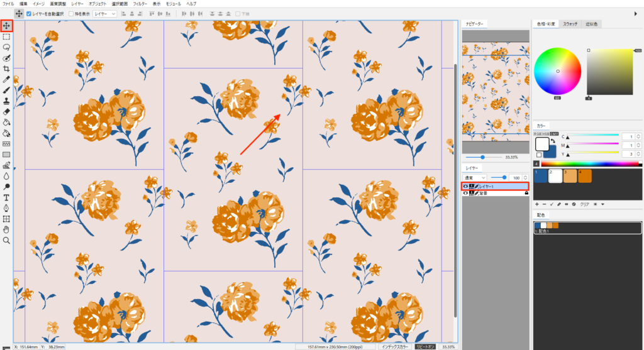Select the Zoom magnifier tool
This screenshot has height=350, width=644.
6,241
